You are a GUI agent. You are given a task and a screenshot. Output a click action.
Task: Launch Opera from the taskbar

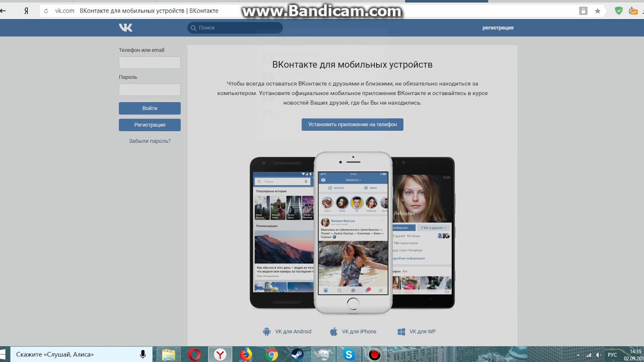194,354
